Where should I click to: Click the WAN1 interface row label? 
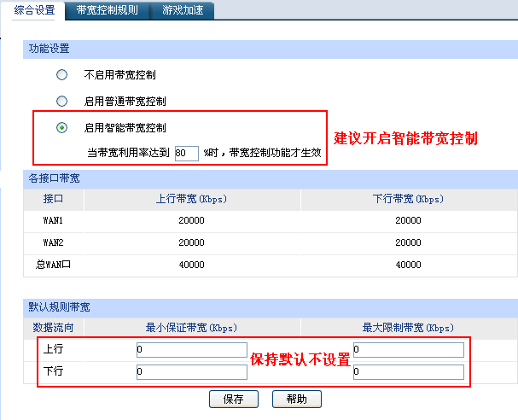pos(53,220)
